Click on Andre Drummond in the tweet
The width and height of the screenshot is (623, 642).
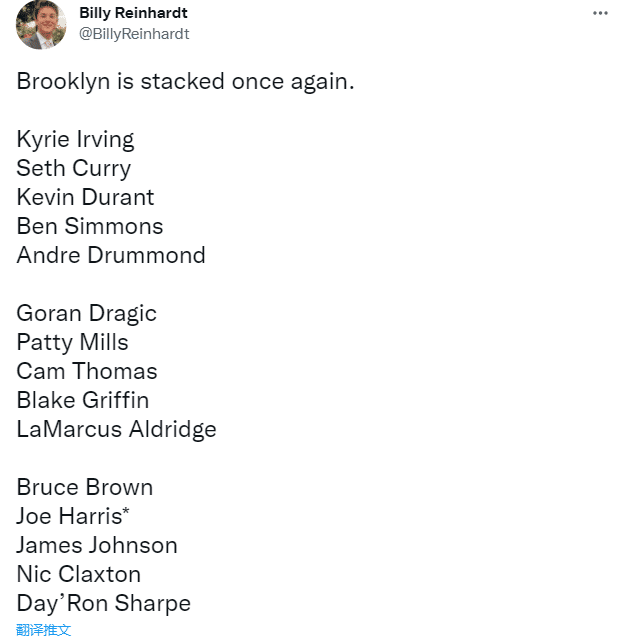111,255
